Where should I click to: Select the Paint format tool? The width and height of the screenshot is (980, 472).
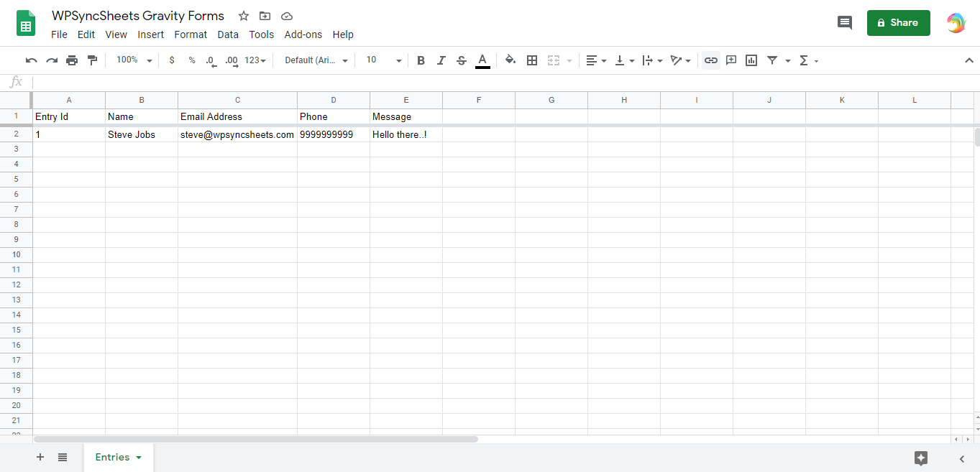coord(92,60)
